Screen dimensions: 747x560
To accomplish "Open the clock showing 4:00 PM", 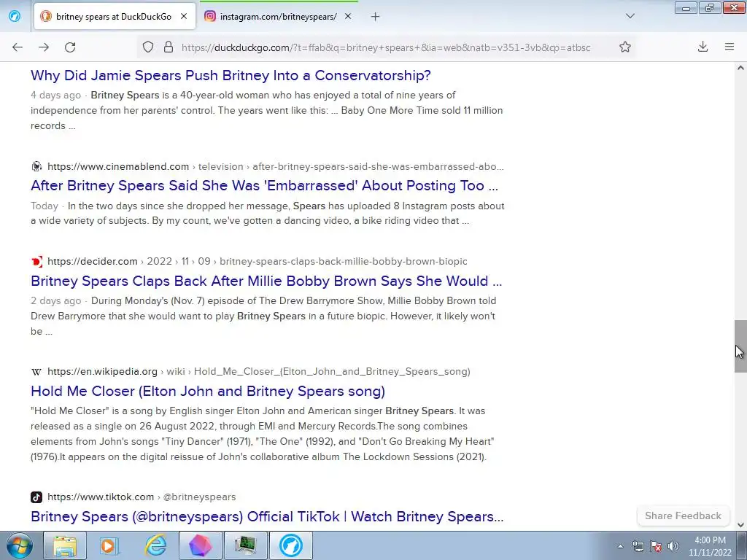I will point(710,546).
